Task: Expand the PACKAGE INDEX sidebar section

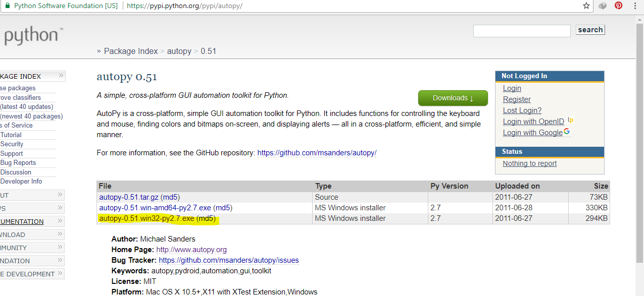Action: pyautogui.click(x=61, y=76)
